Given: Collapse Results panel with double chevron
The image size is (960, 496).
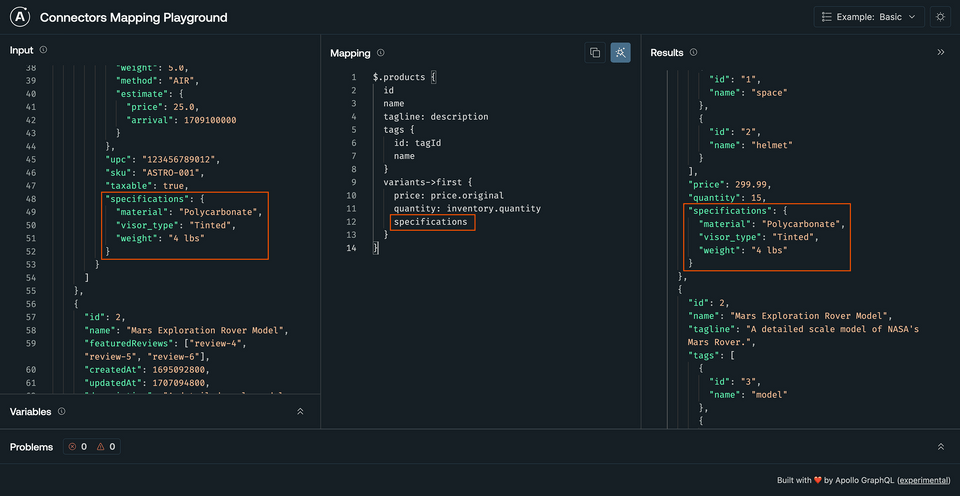Looking at the screenshot, I should click(x=941, y=53).
